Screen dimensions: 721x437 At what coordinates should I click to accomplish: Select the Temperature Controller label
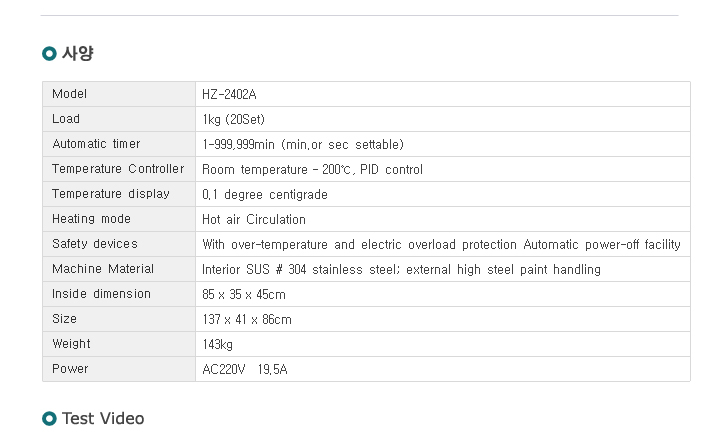click(x=118, y=169)
